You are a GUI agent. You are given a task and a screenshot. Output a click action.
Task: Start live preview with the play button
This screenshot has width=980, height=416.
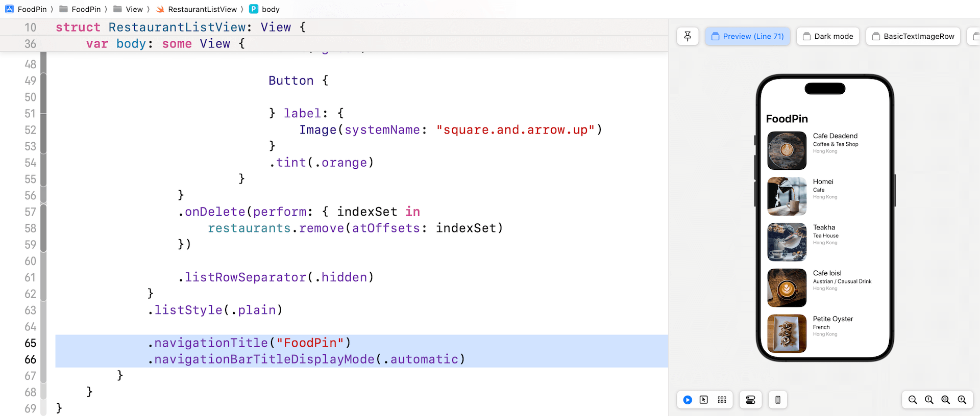point(688,400)
